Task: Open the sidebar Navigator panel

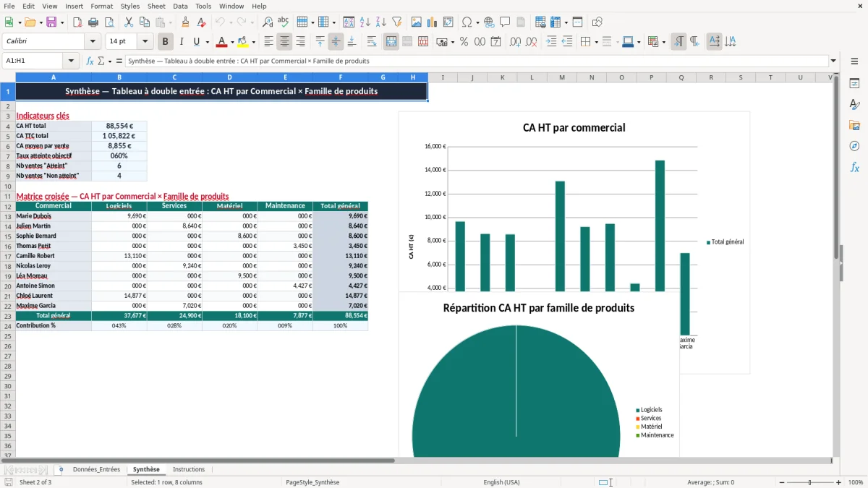Action: 854,146
